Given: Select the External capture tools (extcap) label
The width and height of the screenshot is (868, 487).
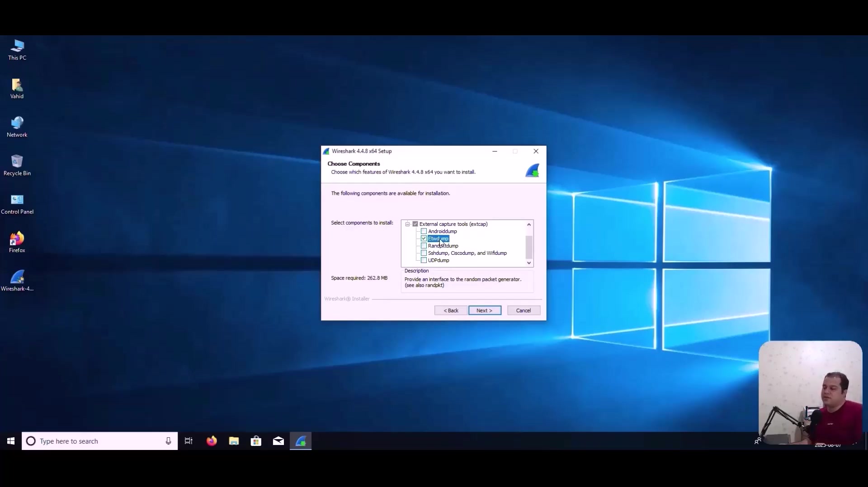Looking at the screenshot, I should 453,224.
